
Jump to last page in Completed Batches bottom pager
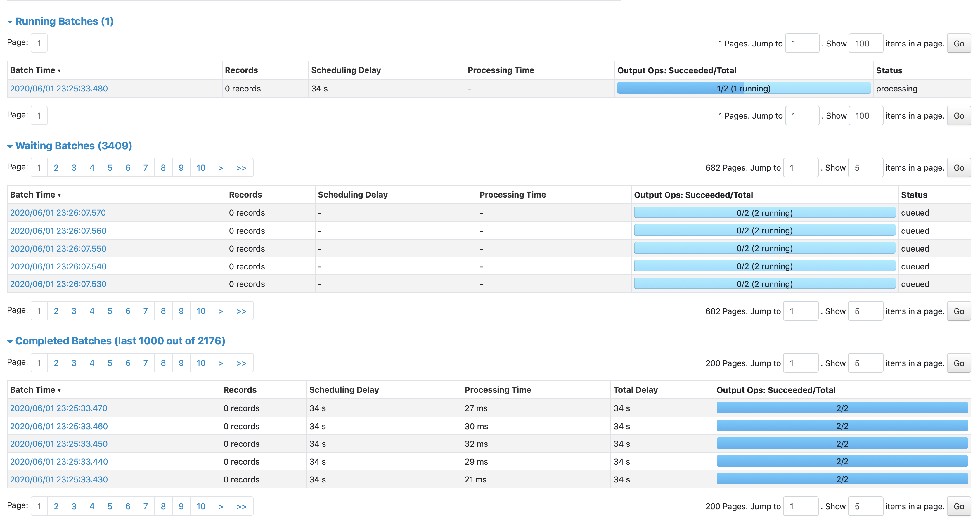tap(241, 506)
